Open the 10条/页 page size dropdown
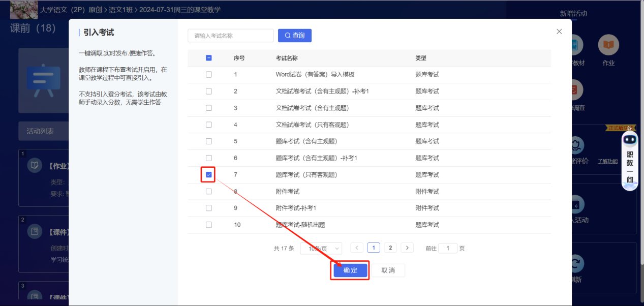The image size is (644, 306). [x=321, y=249]
